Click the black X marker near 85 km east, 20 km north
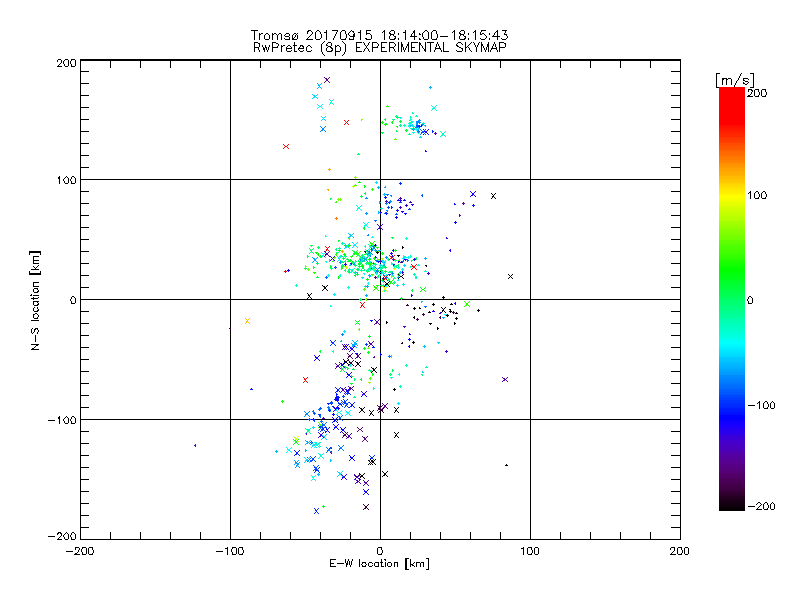 click(x=510, y=277)
